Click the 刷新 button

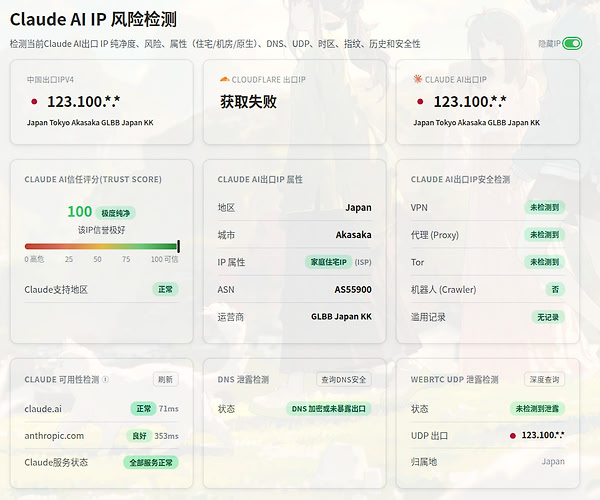[165, 379]
